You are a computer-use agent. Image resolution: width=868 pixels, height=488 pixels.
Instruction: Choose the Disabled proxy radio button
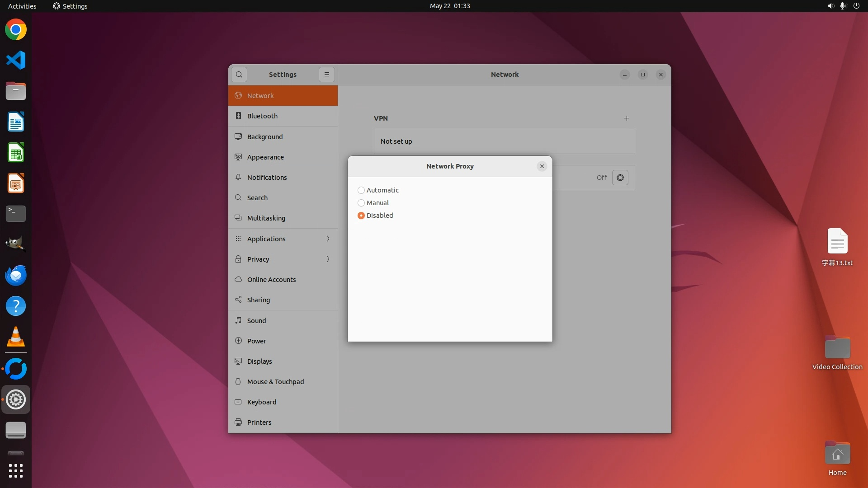(x=361, y=216)
